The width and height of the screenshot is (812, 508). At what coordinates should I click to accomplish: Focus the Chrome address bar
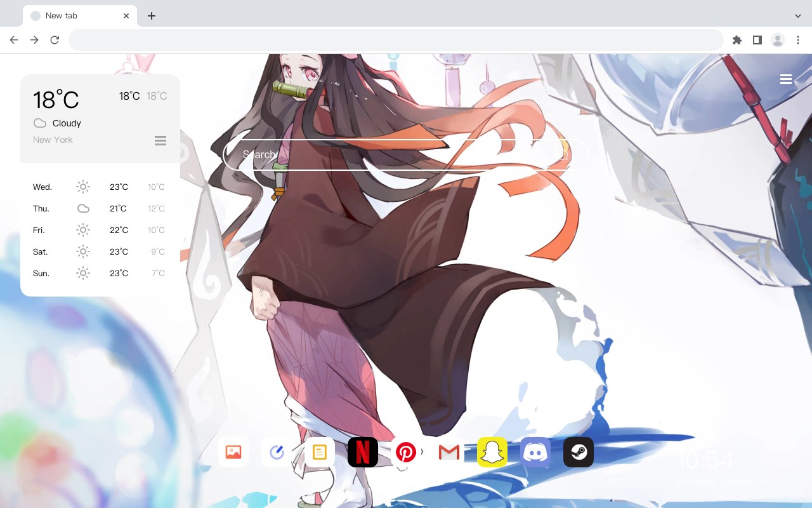click(x=396, y=40)
